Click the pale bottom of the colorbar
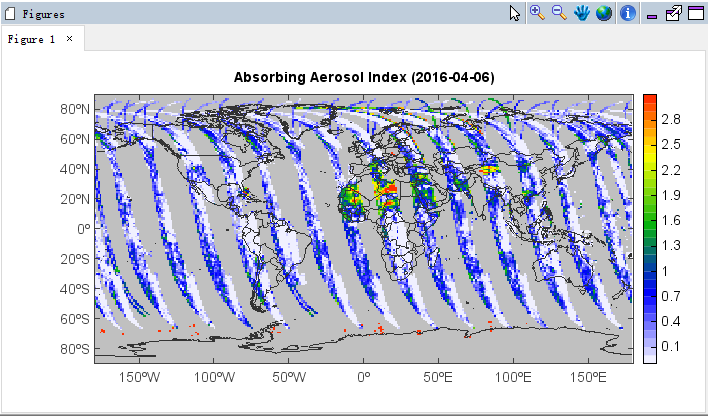 click(x=649, y=356)
